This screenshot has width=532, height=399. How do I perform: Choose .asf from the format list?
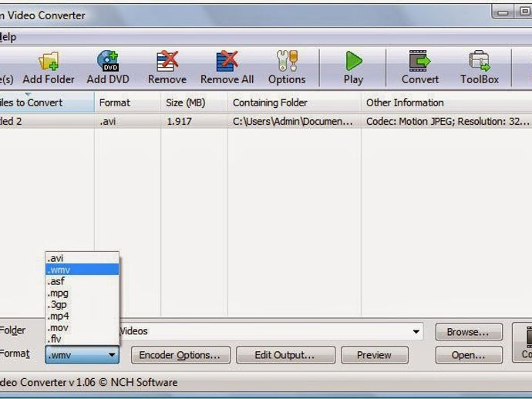pyautogui.click(x=82, y=281)
